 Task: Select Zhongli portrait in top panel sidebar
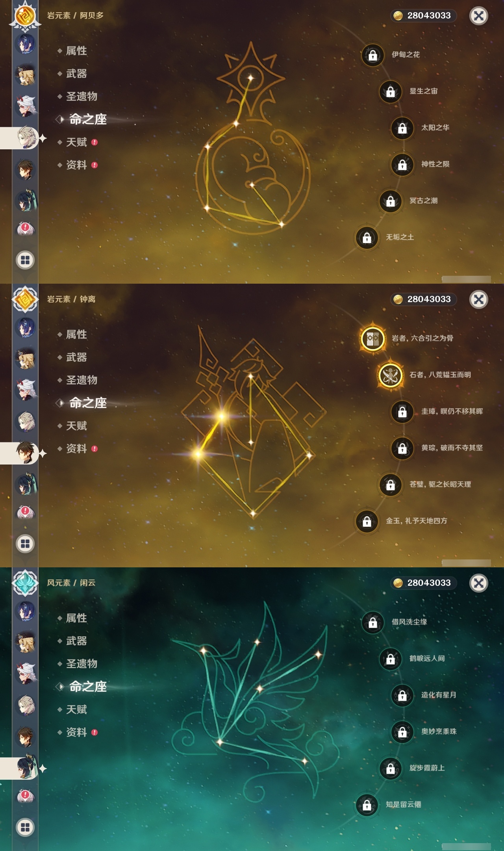26,169
